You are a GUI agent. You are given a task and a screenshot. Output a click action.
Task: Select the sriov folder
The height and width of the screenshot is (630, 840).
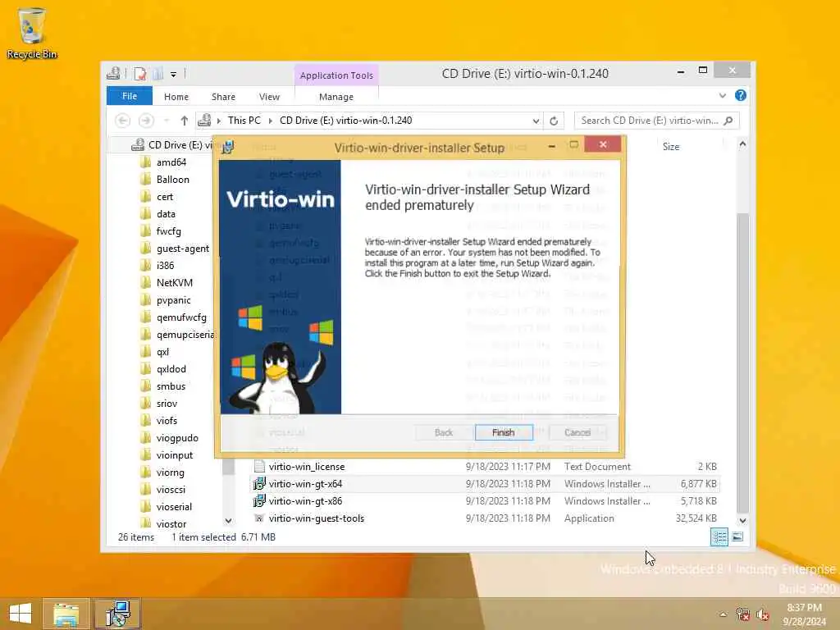click(167, 404)
